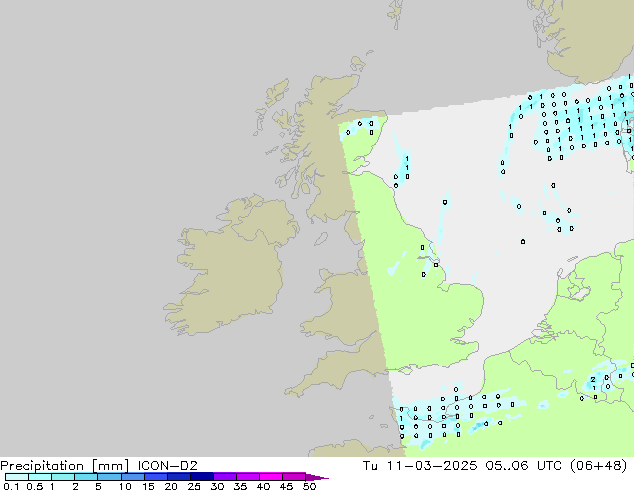Click the '0.1' legend value
Viewport: 634px width, 490px height.
point(11,486)
